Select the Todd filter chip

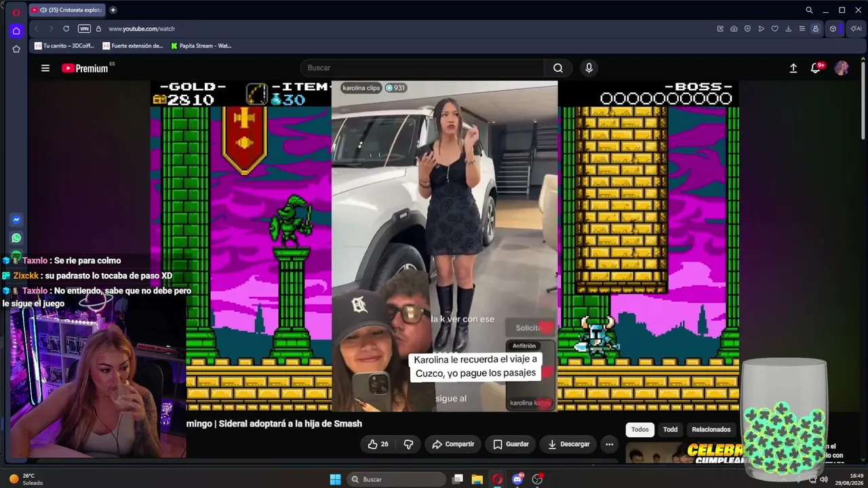[670, 430]
